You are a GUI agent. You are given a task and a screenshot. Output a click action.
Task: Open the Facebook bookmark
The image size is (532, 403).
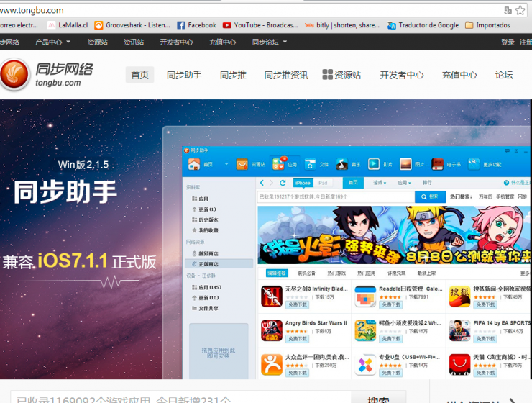[196, 25]
